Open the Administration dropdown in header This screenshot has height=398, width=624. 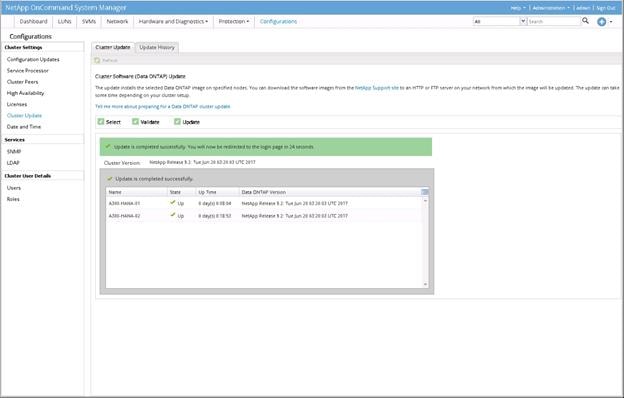[551, 8]
